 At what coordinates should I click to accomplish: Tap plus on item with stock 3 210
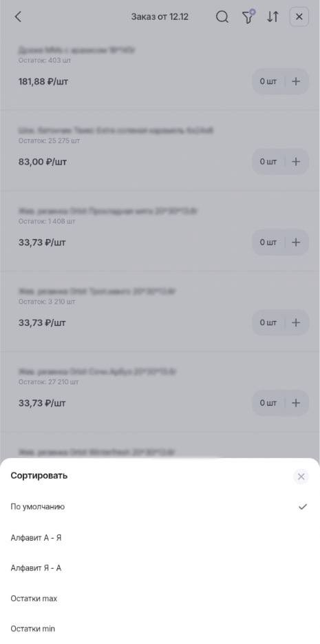coord(296,322)
